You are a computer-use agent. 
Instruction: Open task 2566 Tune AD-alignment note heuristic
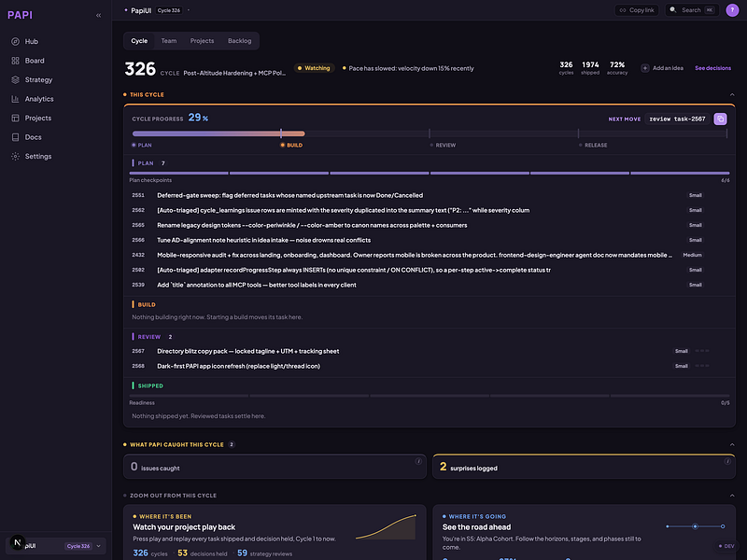430,240
